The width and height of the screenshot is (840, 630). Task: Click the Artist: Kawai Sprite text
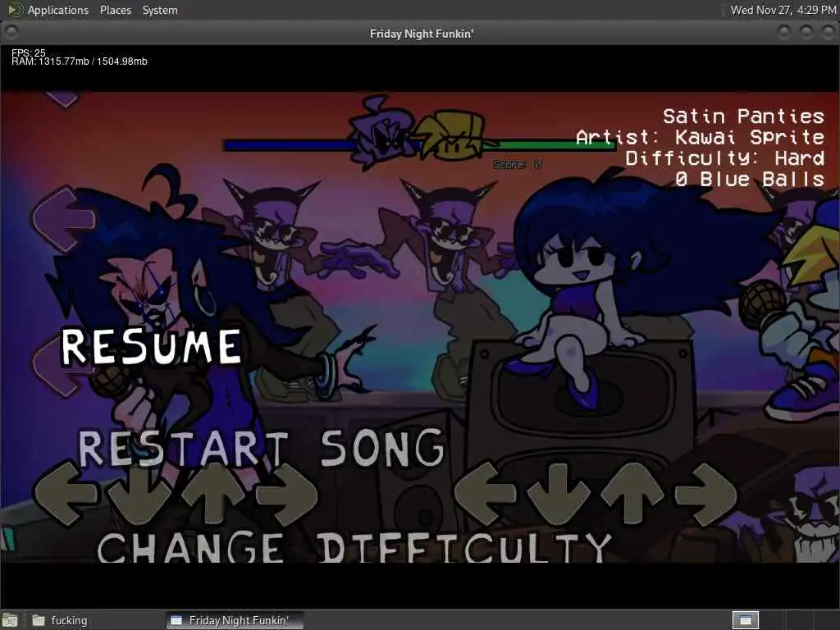click(x=700, y=137)
